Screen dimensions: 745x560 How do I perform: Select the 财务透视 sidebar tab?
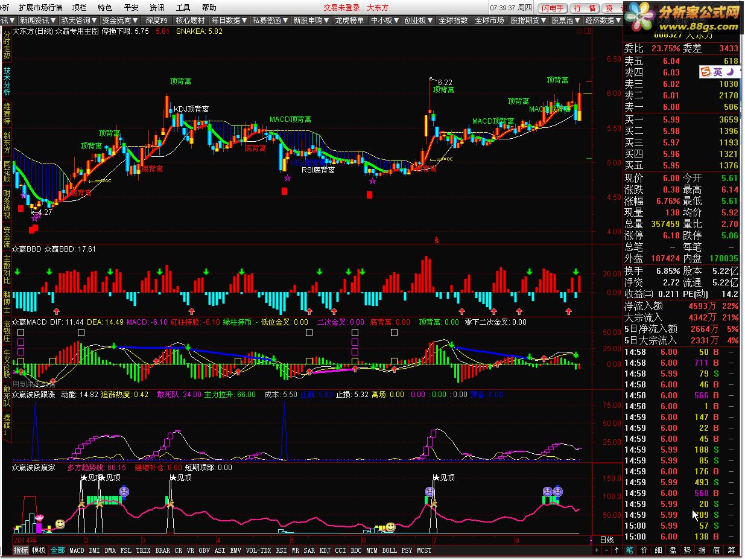click(x=7, y=205)
